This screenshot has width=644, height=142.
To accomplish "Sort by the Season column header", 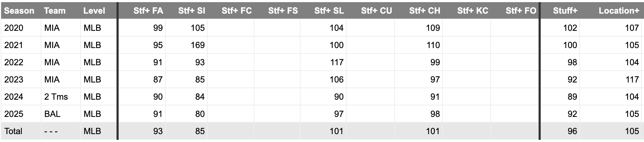I will pyautogui.click(x=19, y=11).
